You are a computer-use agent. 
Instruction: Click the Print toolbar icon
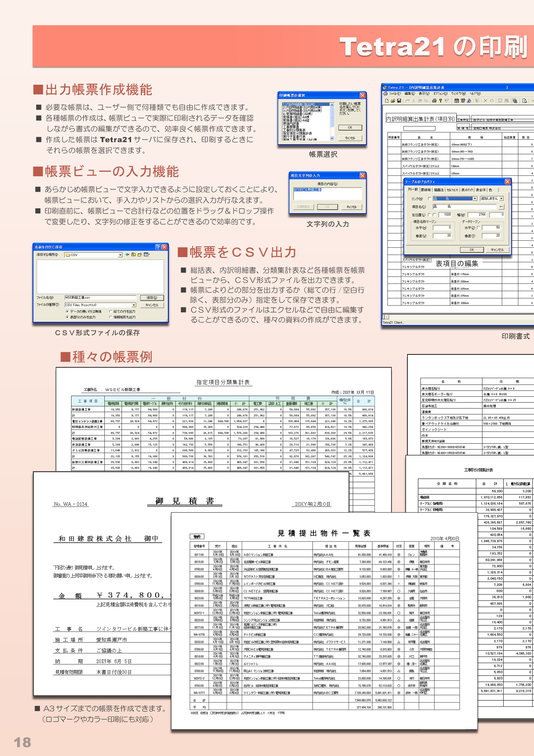pyautogui.click(x=434, y=101)
